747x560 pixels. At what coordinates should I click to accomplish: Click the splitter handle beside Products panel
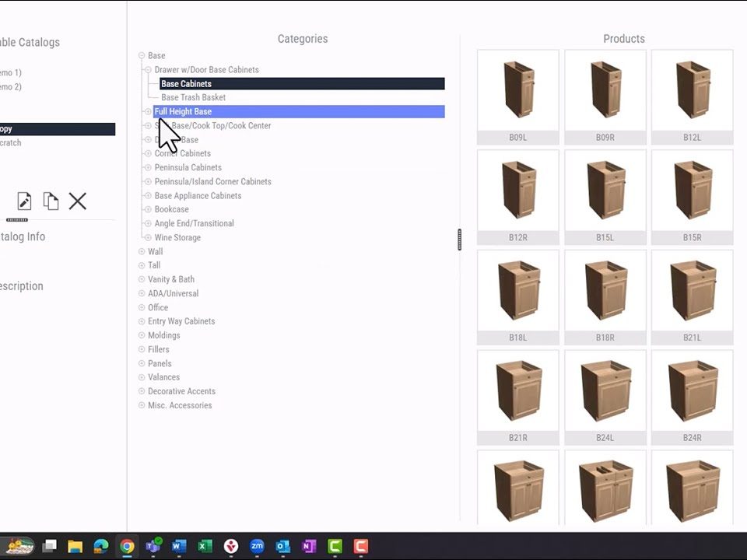[460, 240]
